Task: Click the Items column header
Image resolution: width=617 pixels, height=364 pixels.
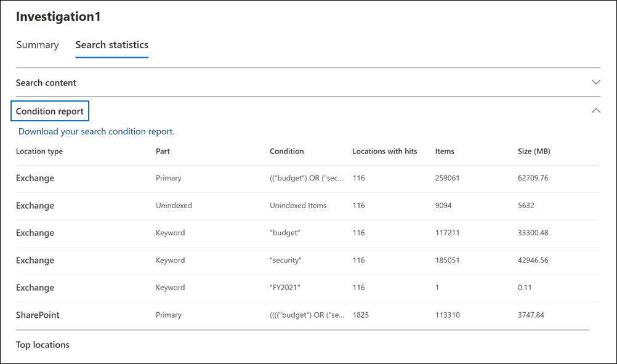Action: pos(445,151)
